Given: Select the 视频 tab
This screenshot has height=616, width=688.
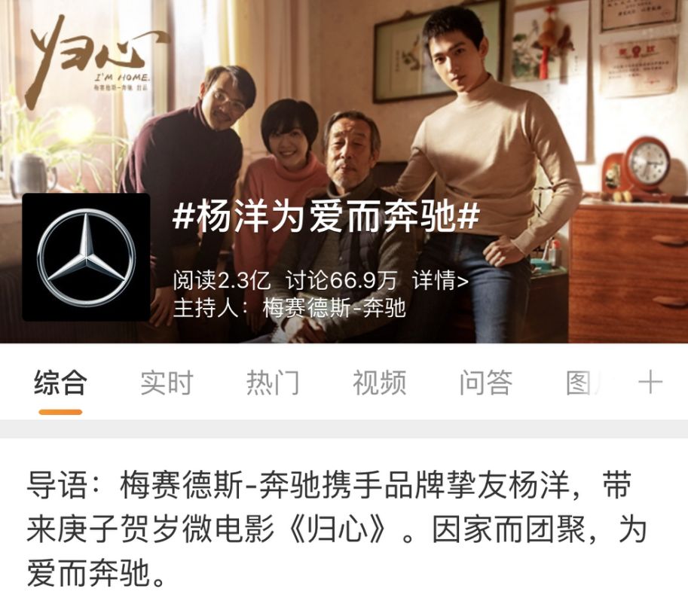Looking at the screenshot, I should point(380,383).
